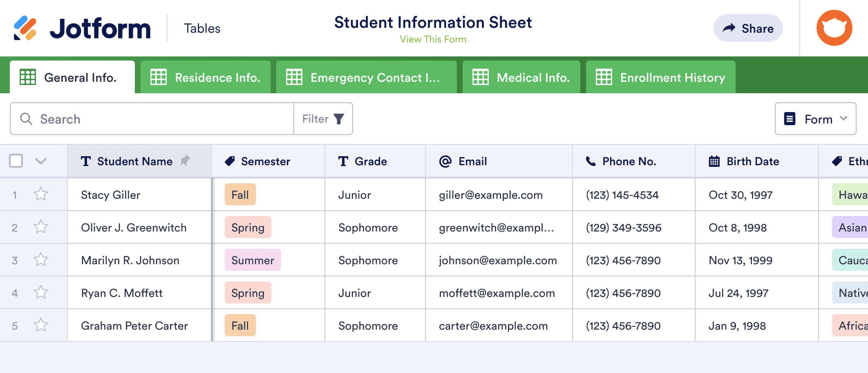This screenshot has width=868, height=373.
Task: Click the Share button
Action: [748, 28]
